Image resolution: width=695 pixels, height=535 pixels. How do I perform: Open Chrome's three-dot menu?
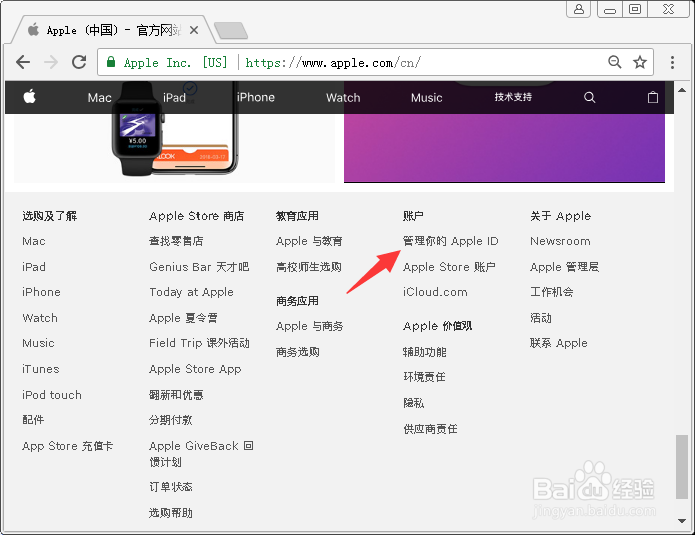pos(672,62)
